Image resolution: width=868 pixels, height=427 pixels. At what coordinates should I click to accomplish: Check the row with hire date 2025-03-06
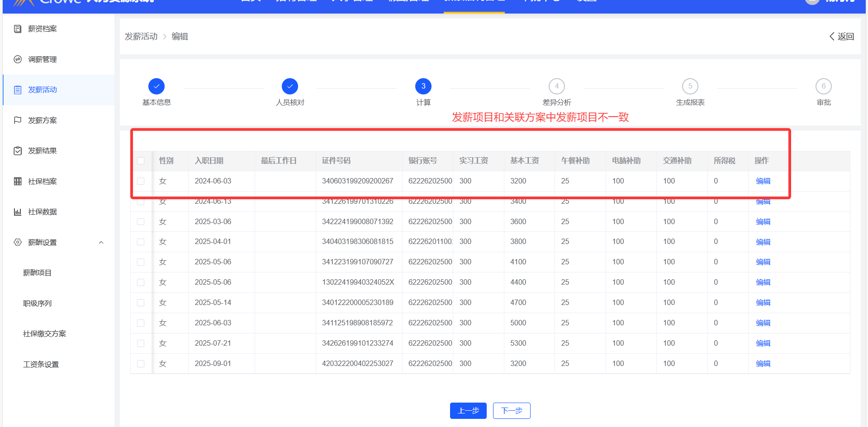point(141,222)
